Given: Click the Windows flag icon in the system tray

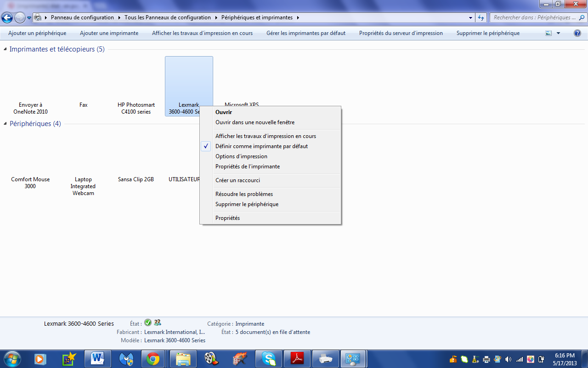Looking at the screenshot, I should [x=498, y=359].
